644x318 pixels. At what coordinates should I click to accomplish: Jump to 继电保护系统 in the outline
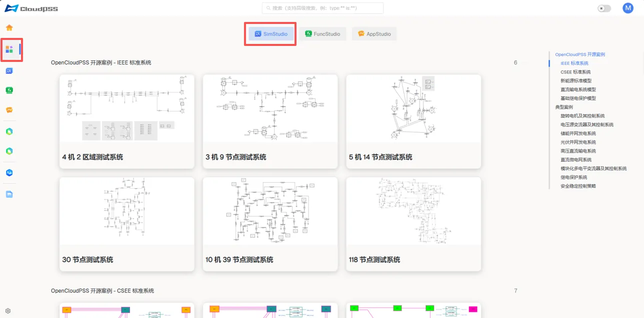click(573, 177)
